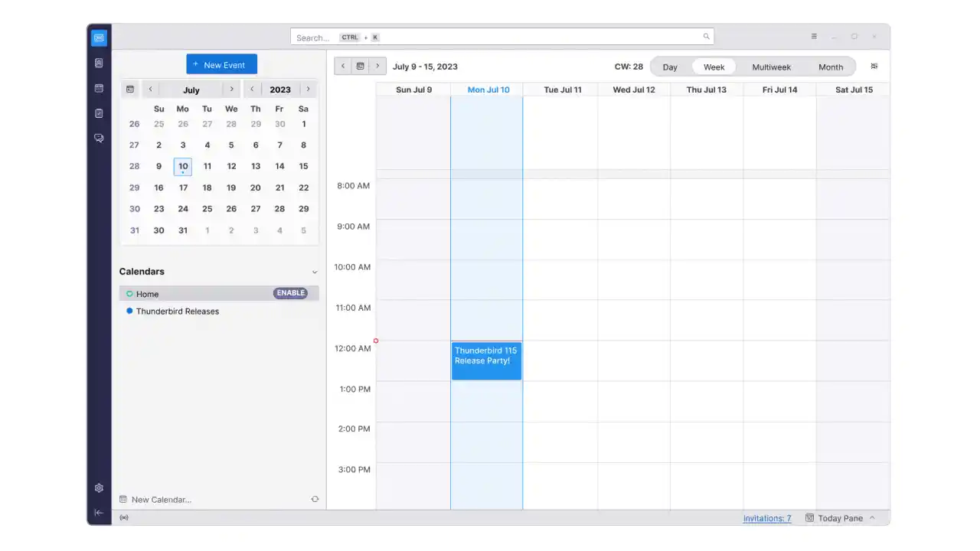980x551 pixels.
Task: Select July 19 in the mini calendar
Action: [231, 187]
